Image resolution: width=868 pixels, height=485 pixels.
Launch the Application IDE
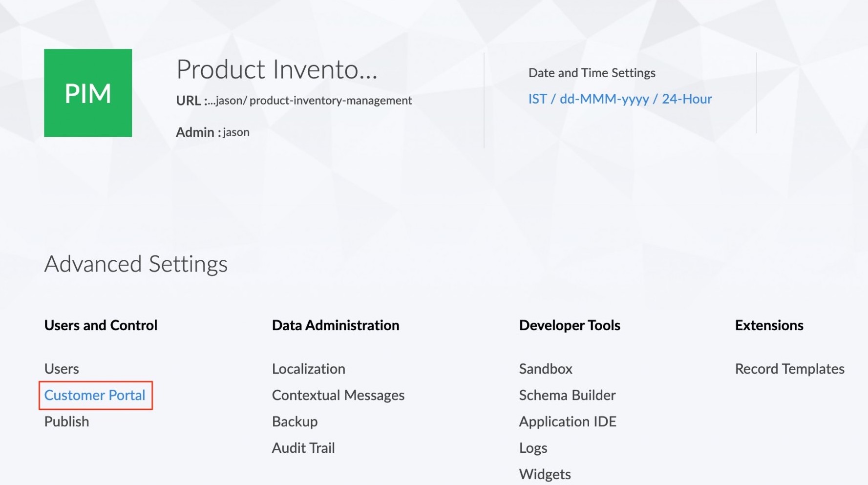click(x=568, y=422)
